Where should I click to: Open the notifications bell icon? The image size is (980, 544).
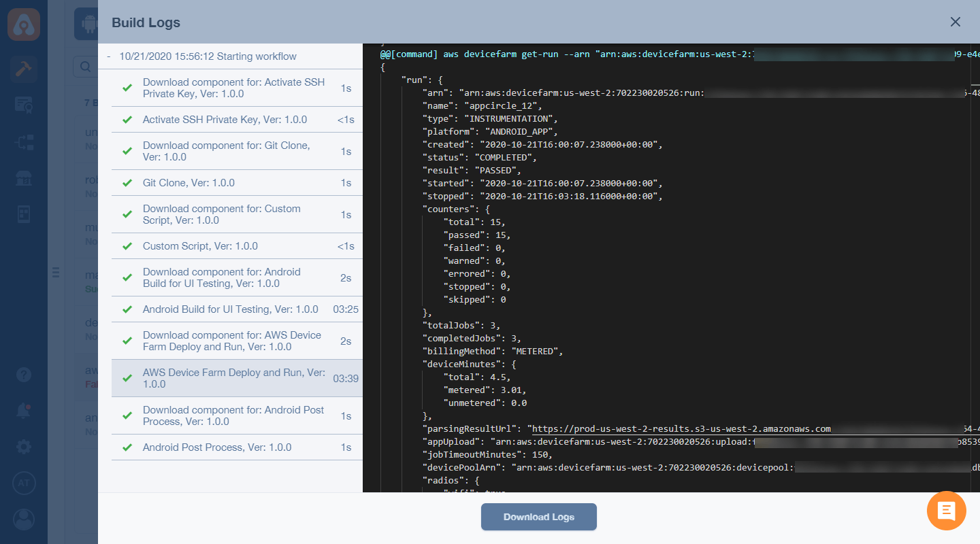click(24, 411)
